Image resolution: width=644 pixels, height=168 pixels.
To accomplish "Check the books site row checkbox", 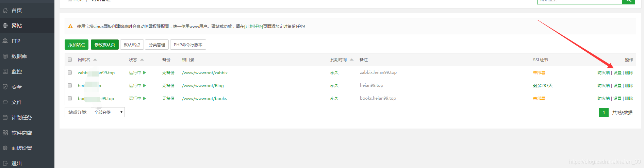I will [70, 98].
